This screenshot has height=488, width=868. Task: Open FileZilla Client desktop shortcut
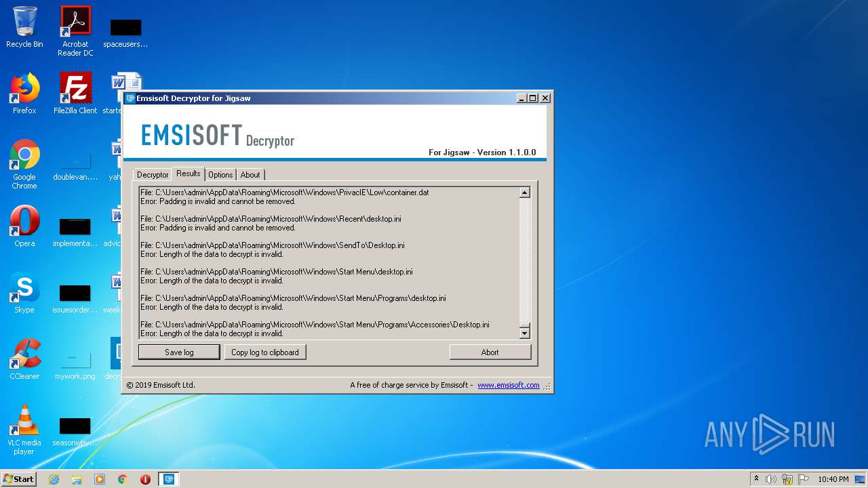(75, 94)
